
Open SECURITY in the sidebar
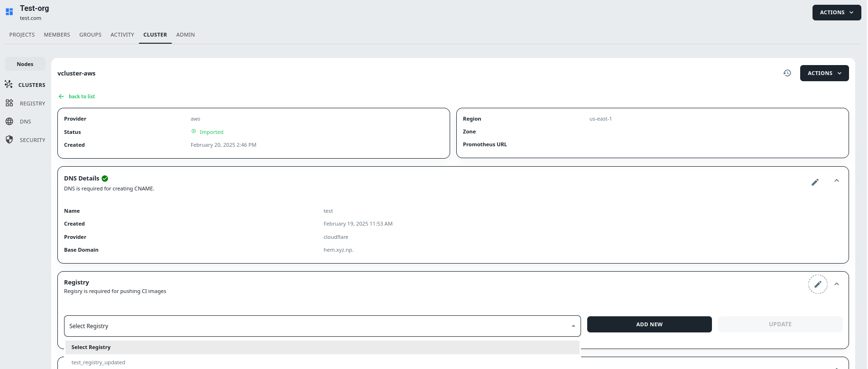click(33, 140)
